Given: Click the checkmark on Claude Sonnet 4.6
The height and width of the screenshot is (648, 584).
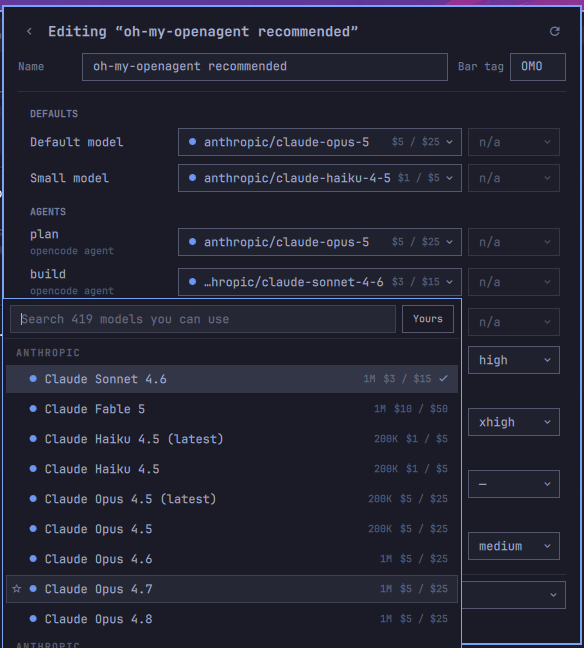Looking at the screenshot, I should [443, 378].
